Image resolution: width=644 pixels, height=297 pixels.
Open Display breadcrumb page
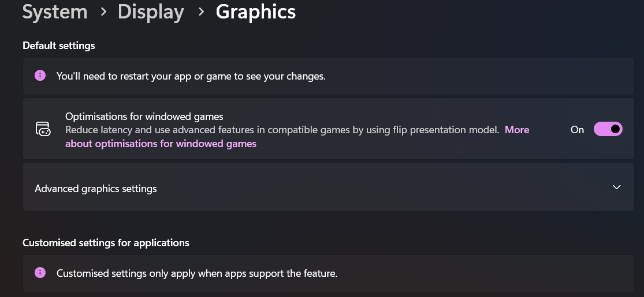151,12
